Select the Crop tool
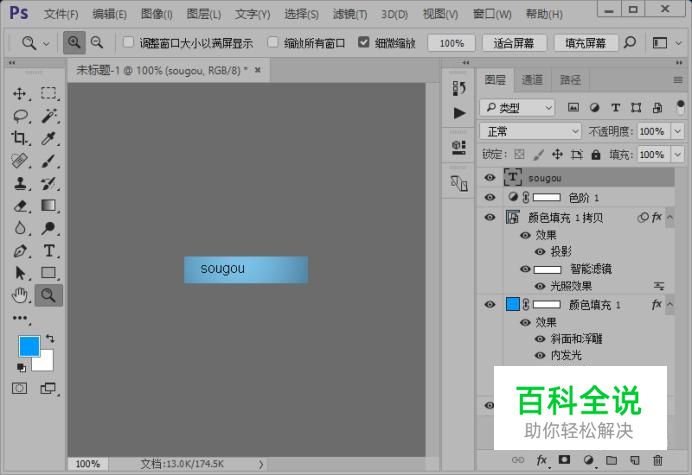The height and width of the screenshot is (475, 692). pyautogui.click(x=19, y=138)
